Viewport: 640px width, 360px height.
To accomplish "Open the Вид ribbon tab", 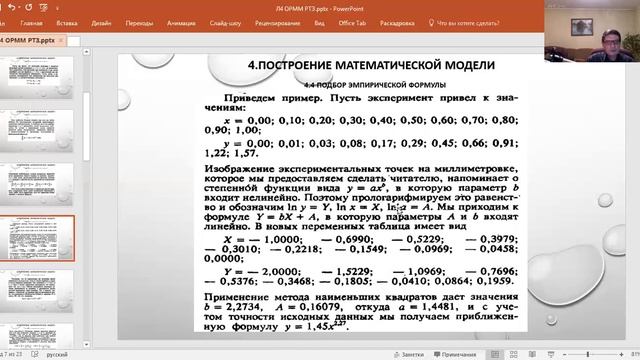I will point(320,23).
